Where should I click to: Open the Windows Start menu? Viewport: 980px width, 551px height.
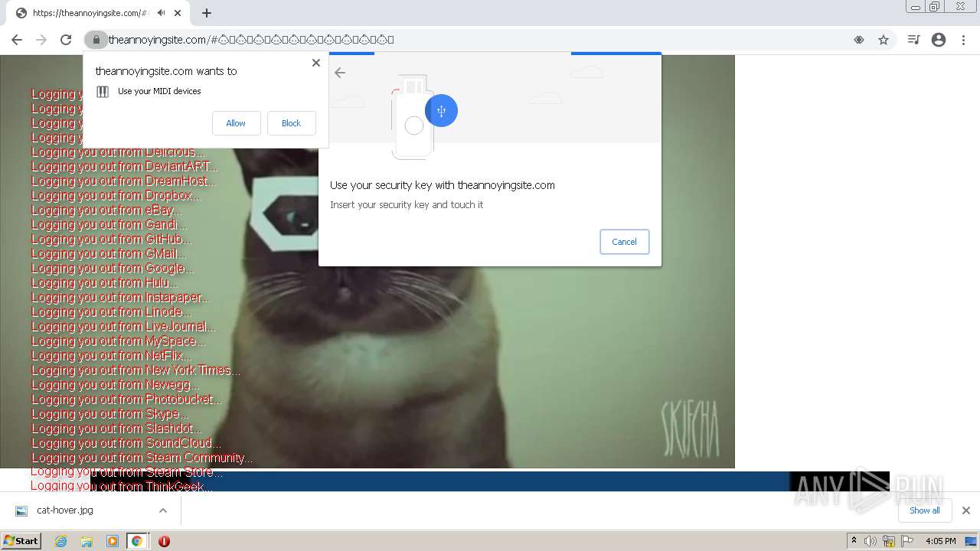click(x=21, y=541)
